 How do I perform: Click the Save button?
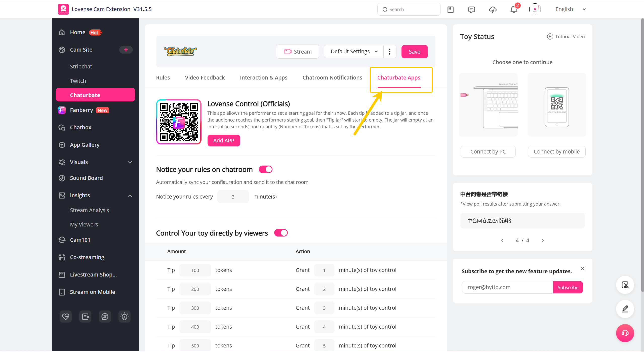tap(415, 52)
